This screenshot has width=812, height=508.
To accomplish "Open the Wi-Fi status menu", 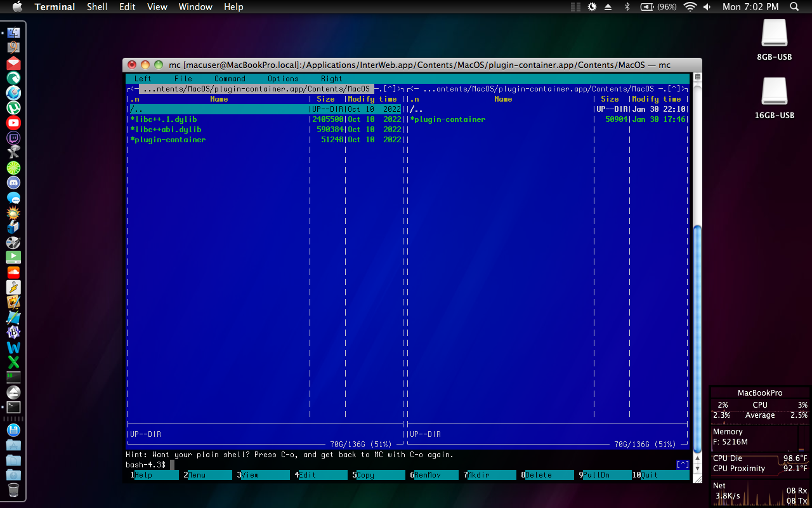I will tap(690, 7).
